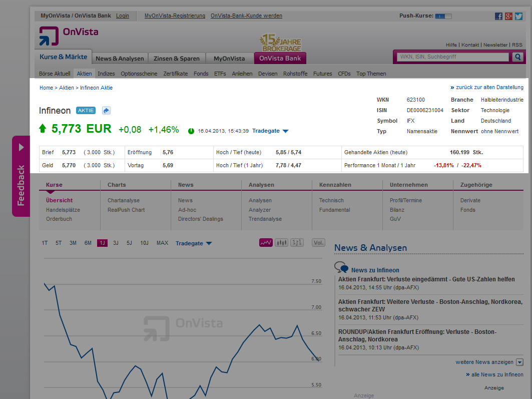Click the search field WKN, ISIN, Suchbegriff
Viewport: 532px width, 399px height.
(453, 57)
